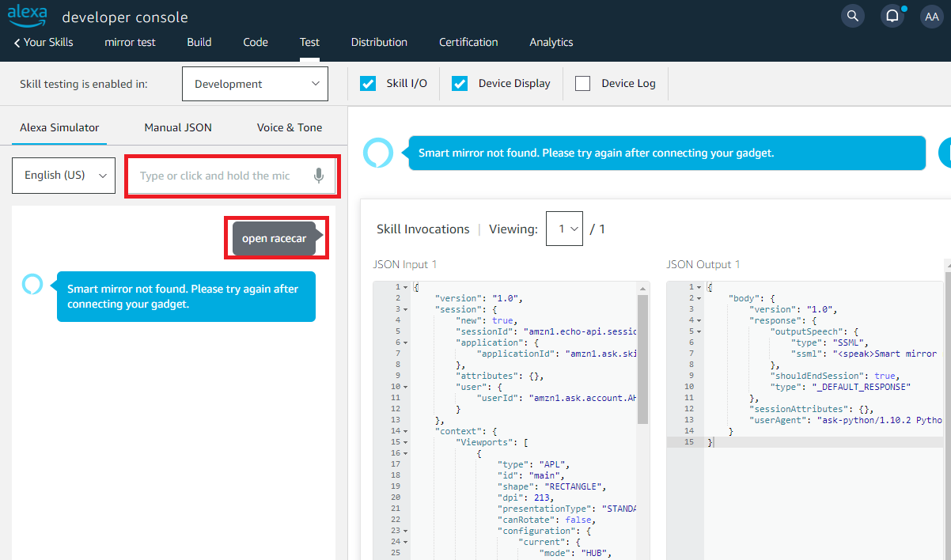Image resolution: width=951 pixels, height=560 pixels.
Task: Click the mirror test skill name
Action: pos(130,42)
